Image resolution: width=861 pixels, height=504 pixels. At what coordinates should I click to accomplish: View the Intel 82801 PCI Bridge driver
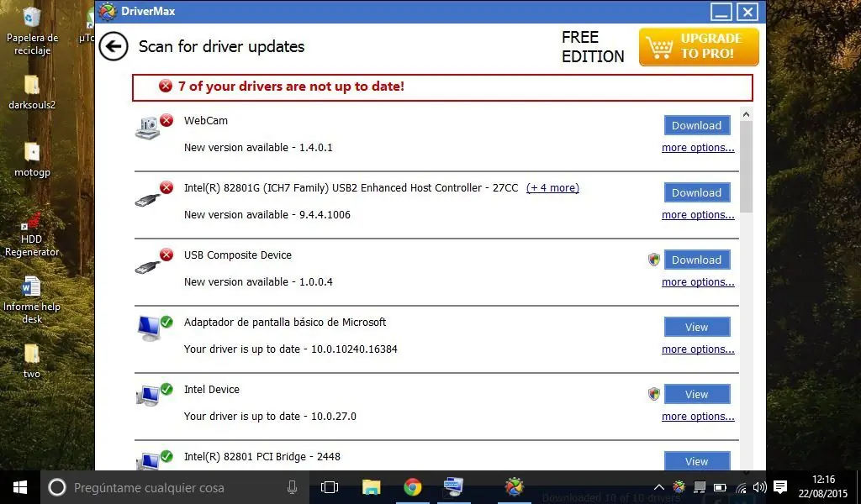[x=697, y=460]
